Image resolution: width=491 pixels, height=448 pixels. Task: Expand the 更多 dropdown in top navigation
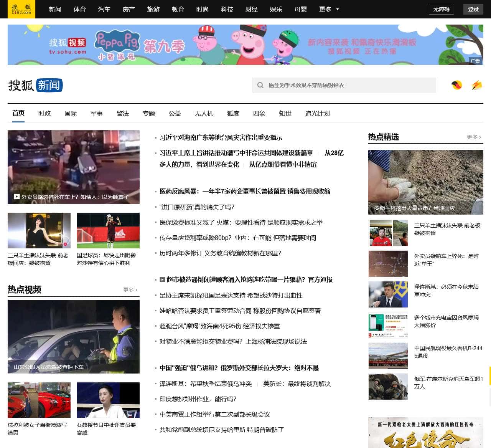[329, 9]
